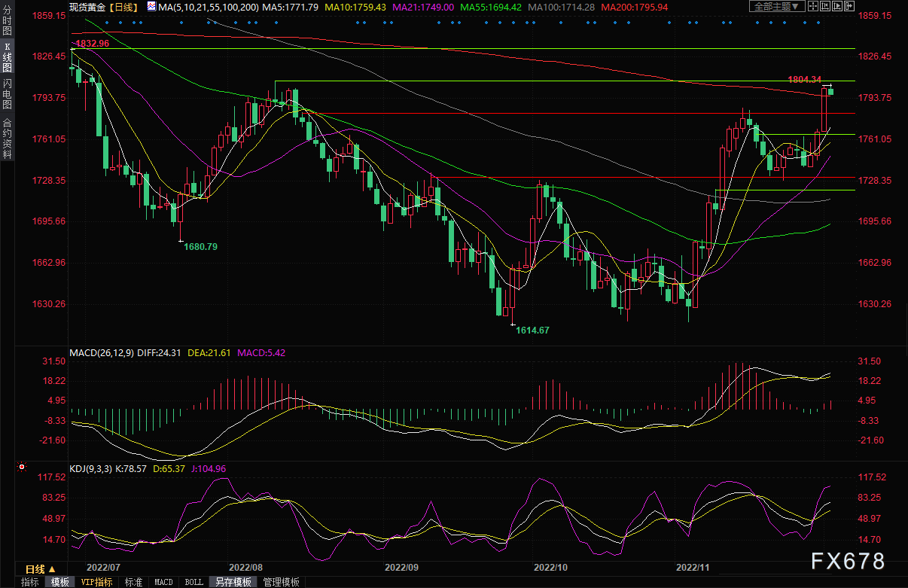
Task: Switch to the 模板 bottom tab
Action: [59, 582]
